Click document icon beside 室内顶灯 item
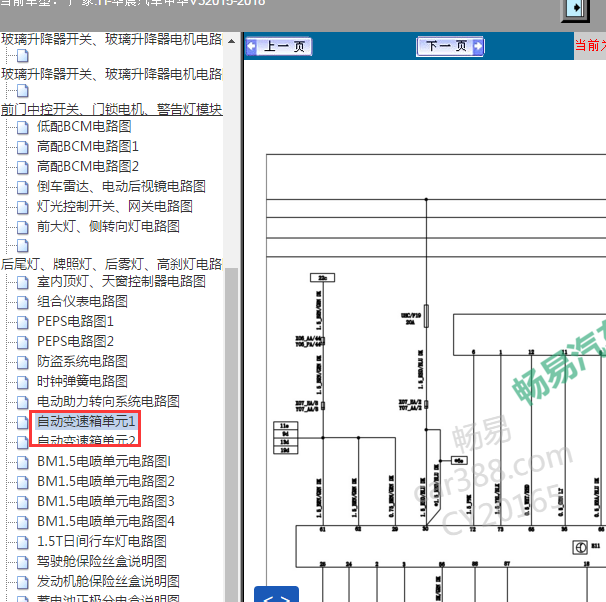 pos(23,282)
